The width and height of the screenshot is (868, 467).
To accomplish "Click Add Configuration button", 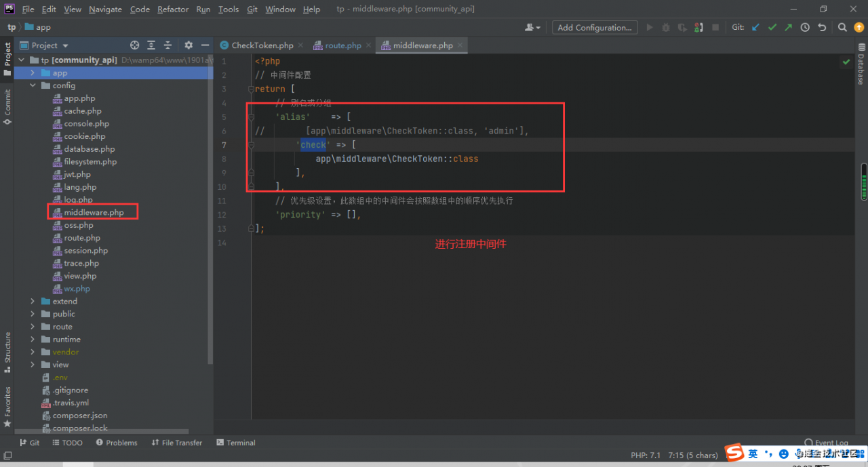I will (595, 27).
